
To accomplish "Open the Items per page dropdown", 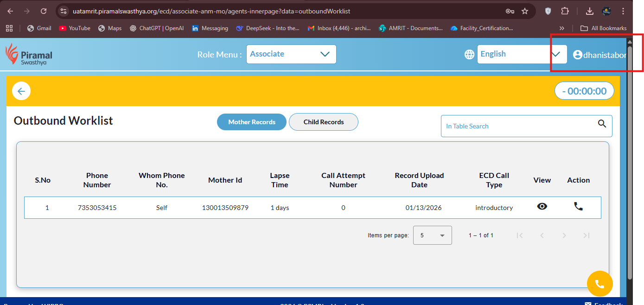I will click(432, 235).
